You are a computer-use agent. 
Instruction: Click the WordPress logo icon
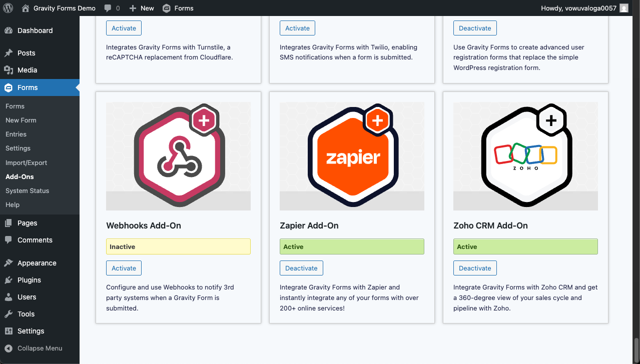(8, 8)
